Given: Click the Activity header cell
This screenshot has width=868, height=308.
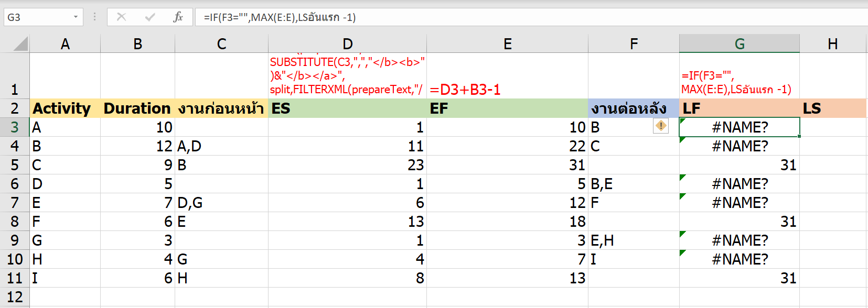Looking at the screenshot, I should (65, 108).
